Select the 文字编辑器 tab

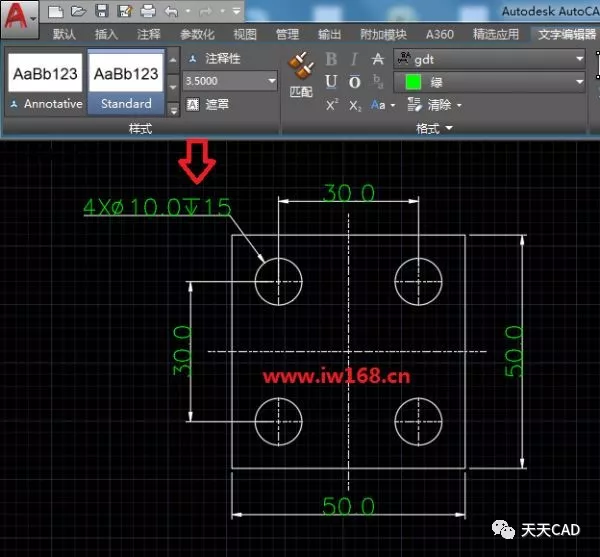(x=567, y=34)
